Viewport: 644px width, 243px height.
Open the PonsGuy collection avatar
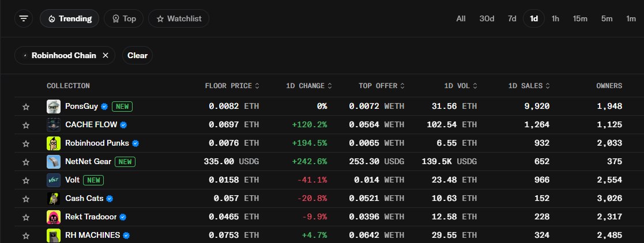pos(54,107)
